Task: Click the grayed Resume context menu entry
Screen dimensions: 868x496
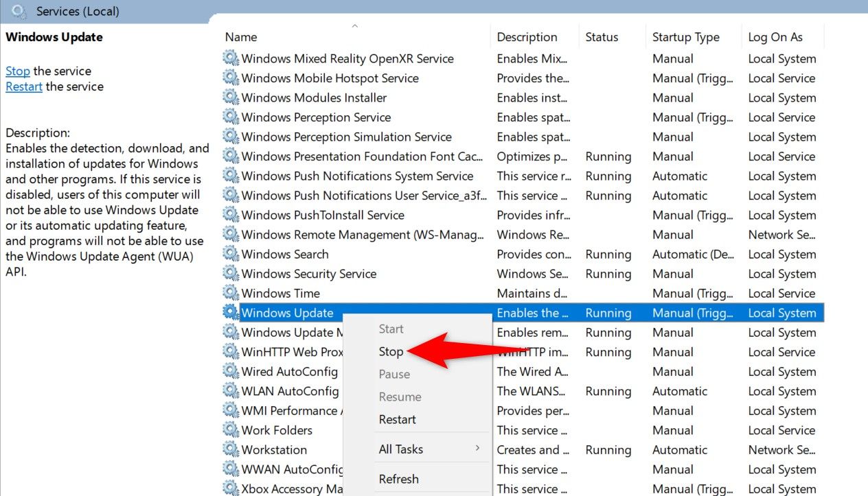Action: point(400,397)
